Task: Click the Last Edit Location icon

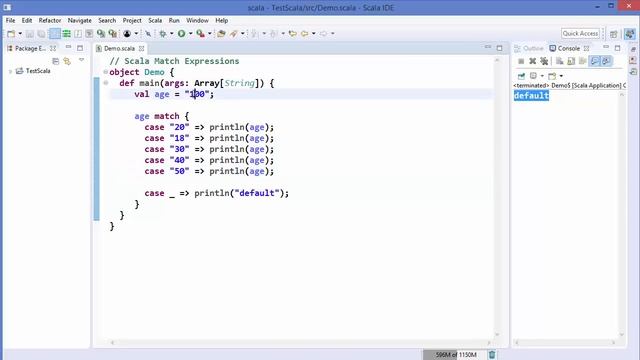Action: tap(292, 33)
